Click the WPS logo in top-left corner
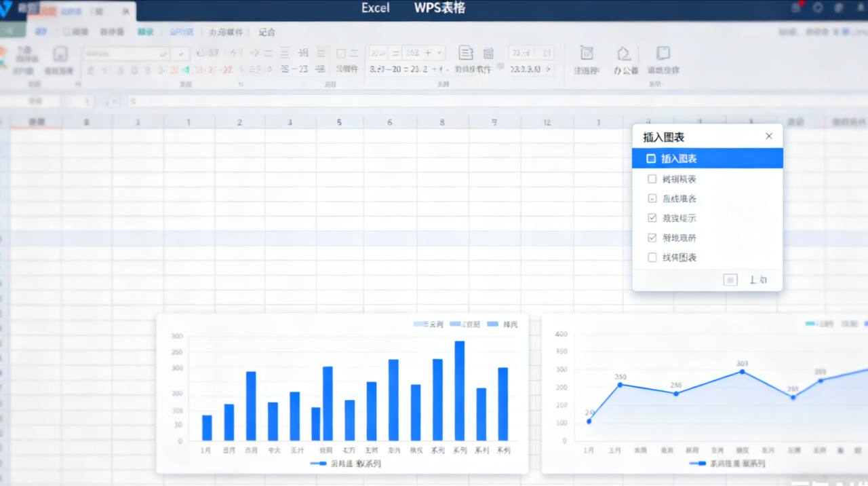 [x=7, y=8]
